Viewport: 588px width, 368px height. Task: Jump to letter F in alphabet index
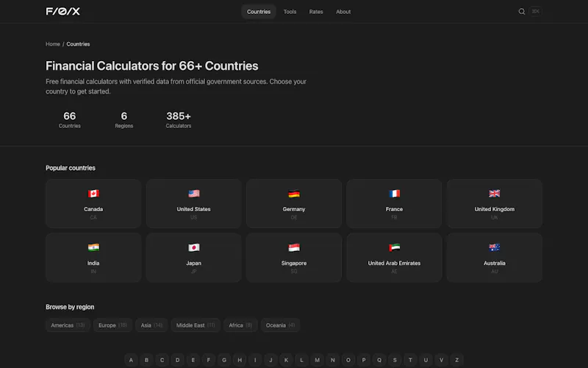coord(209,360)
